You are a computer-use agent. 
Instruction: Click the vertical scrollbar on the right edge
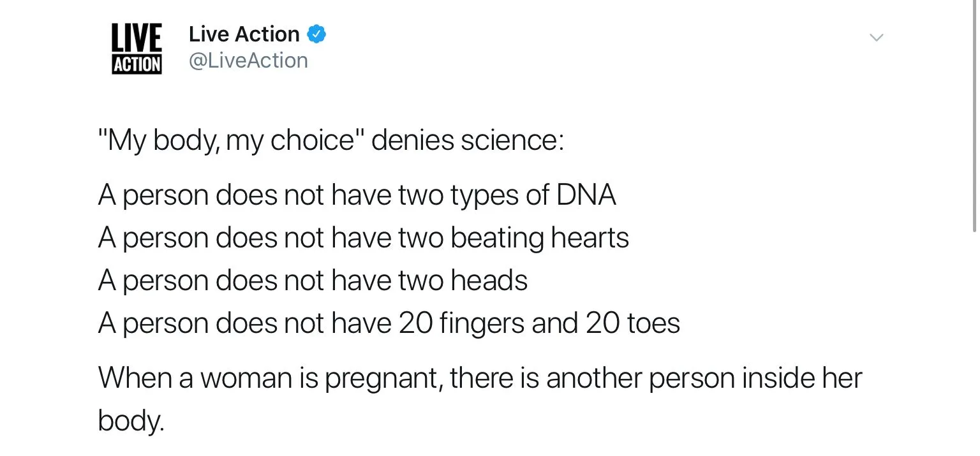(x=976, y=115)
